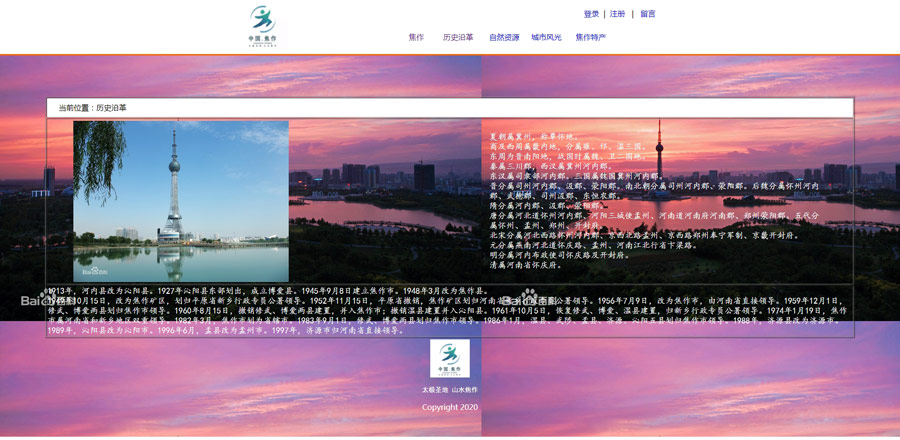This screenshot has width=900, height=440.
Task: Open the 历史沿革 navigation menu item
Action: (458, 37)
